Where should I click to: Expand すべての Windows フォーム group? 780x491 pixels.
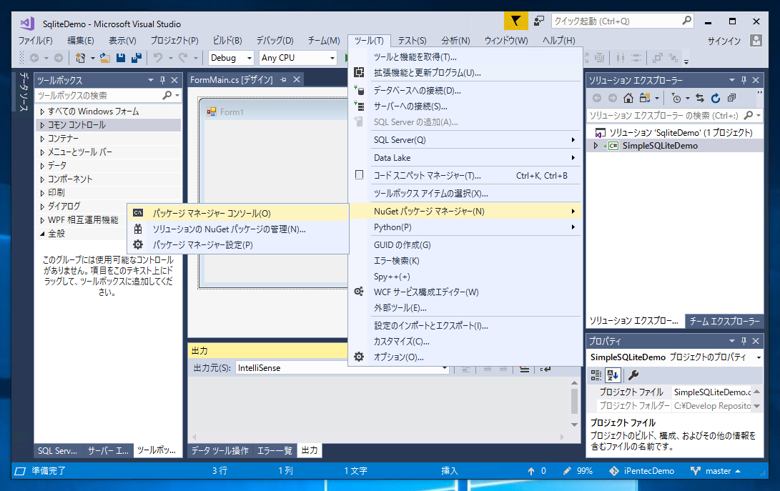[42, 112]
